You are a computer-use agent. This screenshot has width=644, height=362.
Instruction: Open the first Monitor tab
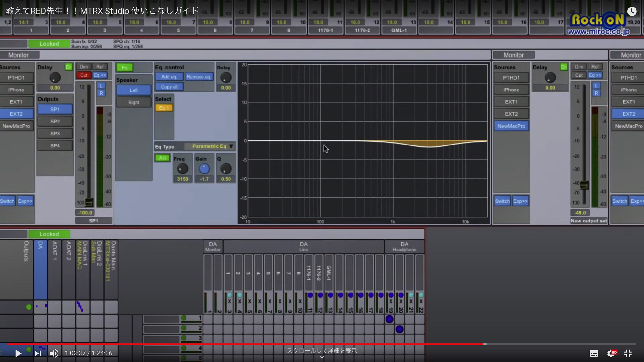19,55
